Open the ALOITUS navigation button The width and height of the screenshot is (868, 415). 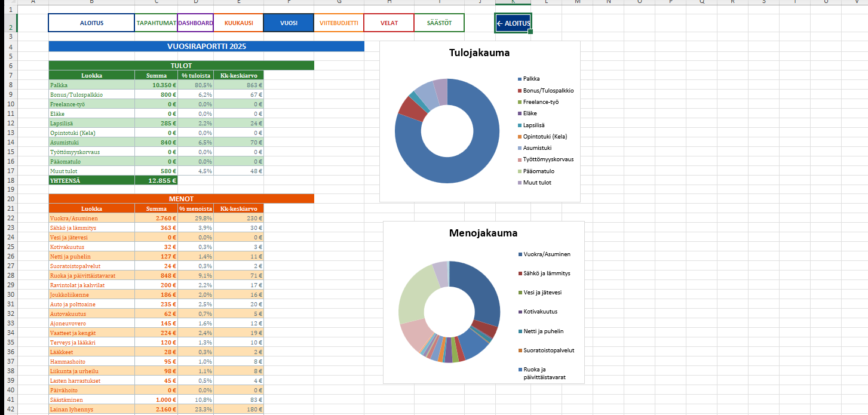point(92,23)
